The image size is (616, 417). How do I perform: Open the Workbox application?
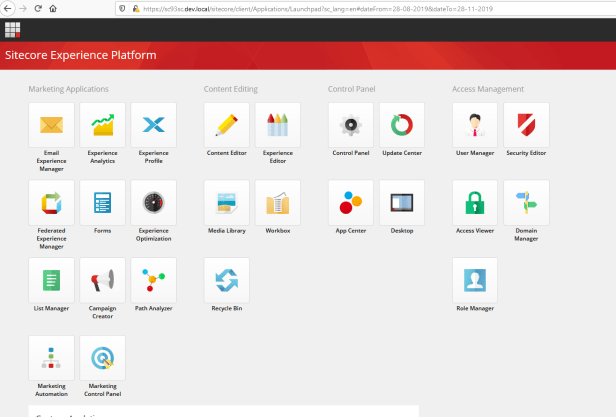(x=277, y=203)
